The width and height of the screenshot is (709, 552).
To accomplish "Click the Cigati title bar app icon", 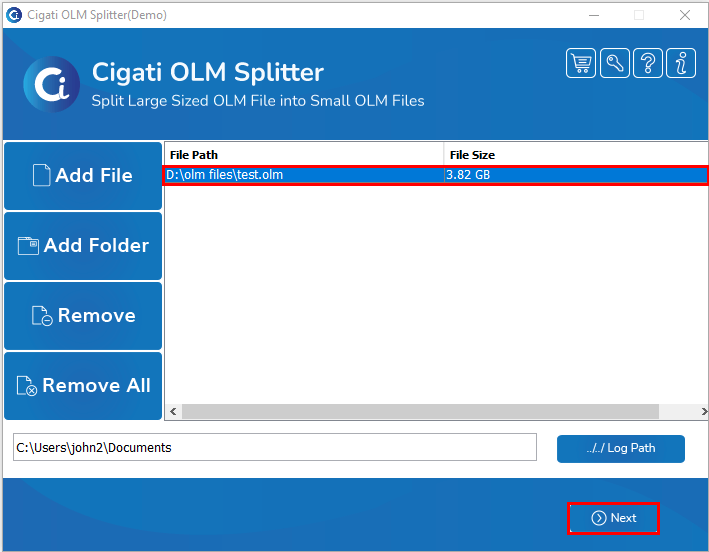I will (x=14, y=15).
